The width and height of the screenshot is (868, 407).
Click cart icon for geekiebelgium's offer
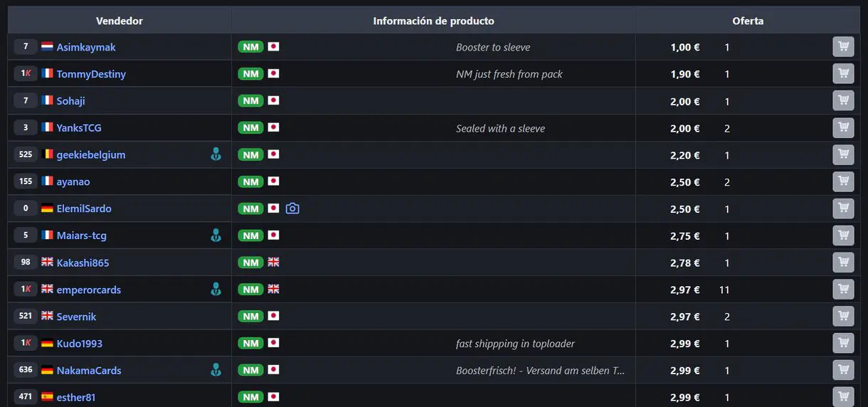[843, 155]
